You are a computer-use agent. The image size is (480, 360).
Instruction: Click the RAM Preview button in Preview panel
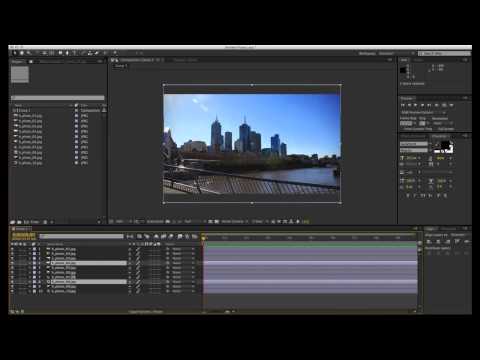451,105
